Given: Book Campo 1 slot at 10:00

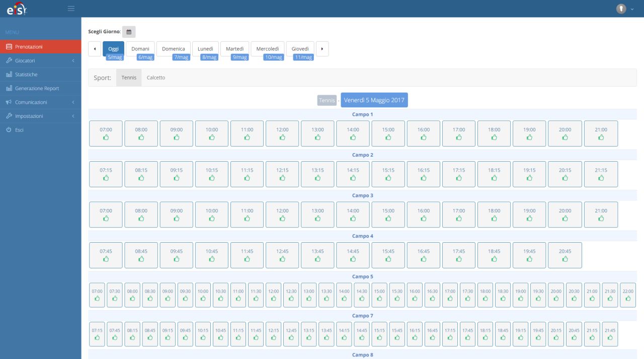Looking at the screenshot, I should pyautogui.click(x=212, y=133).
